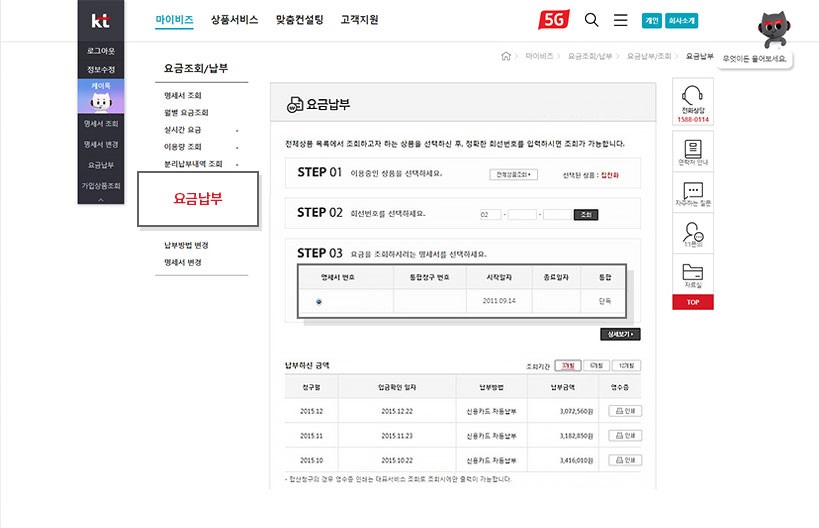Image resolution: width=819 pixels, height=528 pixels.
Task: Click 로그아웃 in the dark sidebar
Action: (x=101, y=51)
